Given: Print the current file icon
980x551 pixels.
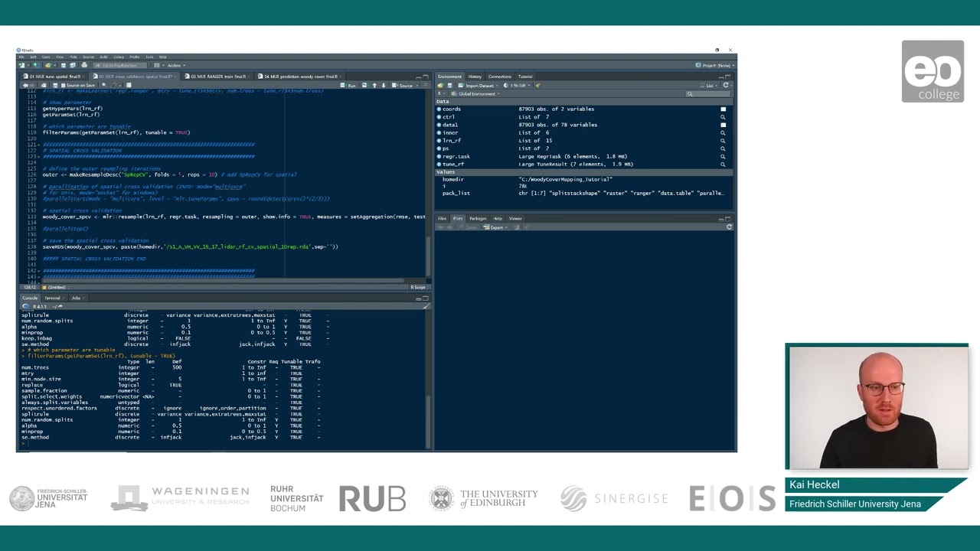Looking at the screenshot, I should 84,65.
